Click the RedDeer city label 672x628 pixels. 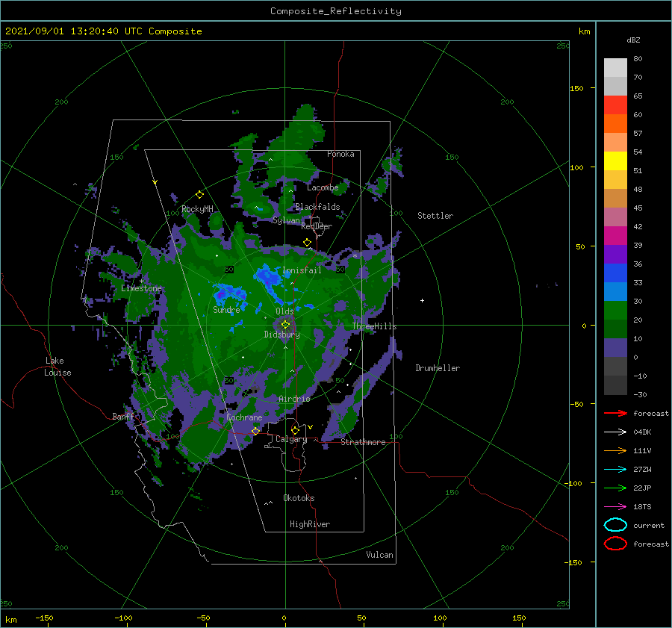pos(317,226)
